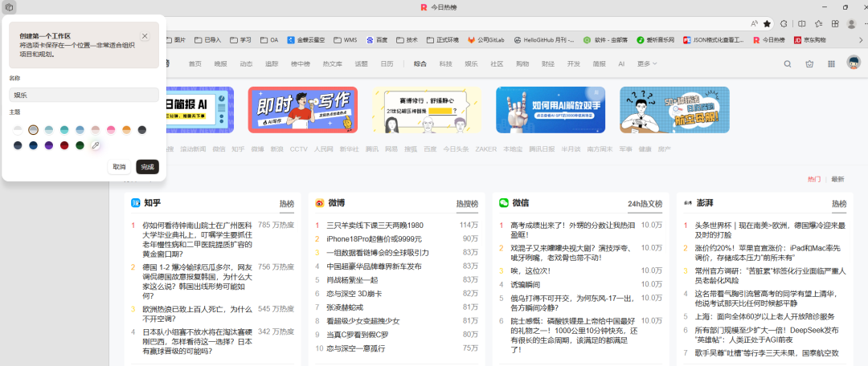This screenshot has height=366, width=868.
Task: Click the 南方周末 source link
Action: [x=600, y=149]
